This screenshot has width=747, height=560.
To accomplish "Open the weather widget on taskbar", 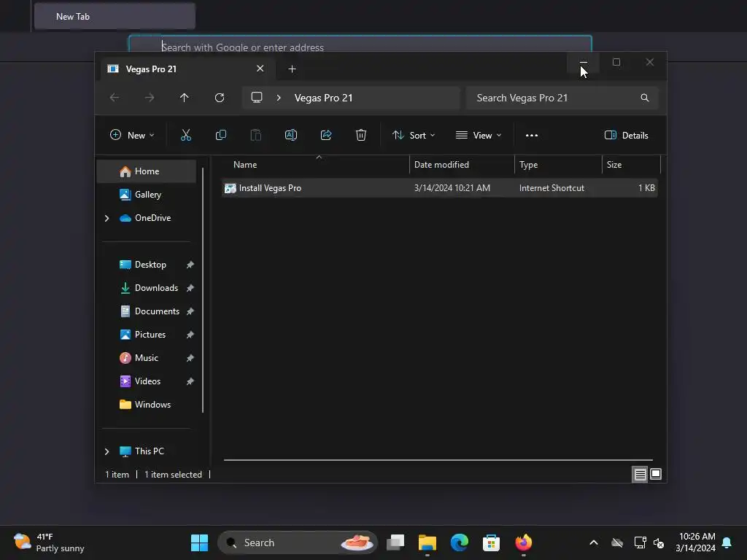I will tap(49, 542).
